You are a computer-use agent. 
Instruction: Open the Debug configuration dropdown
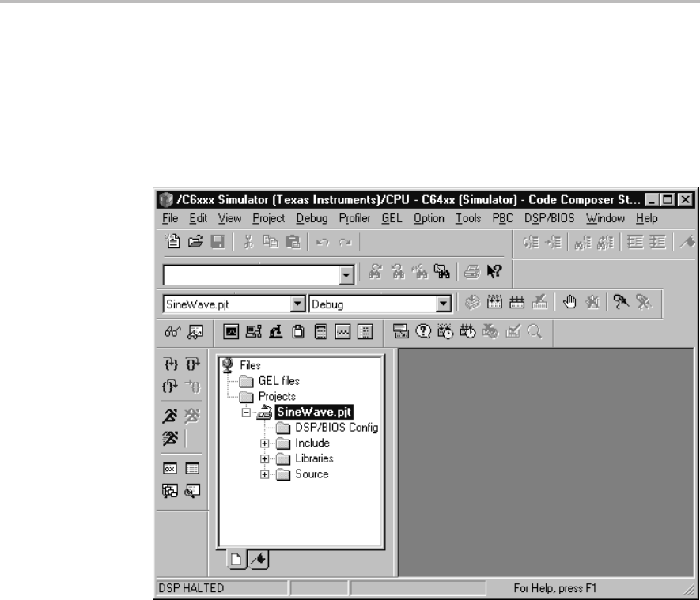443,304
